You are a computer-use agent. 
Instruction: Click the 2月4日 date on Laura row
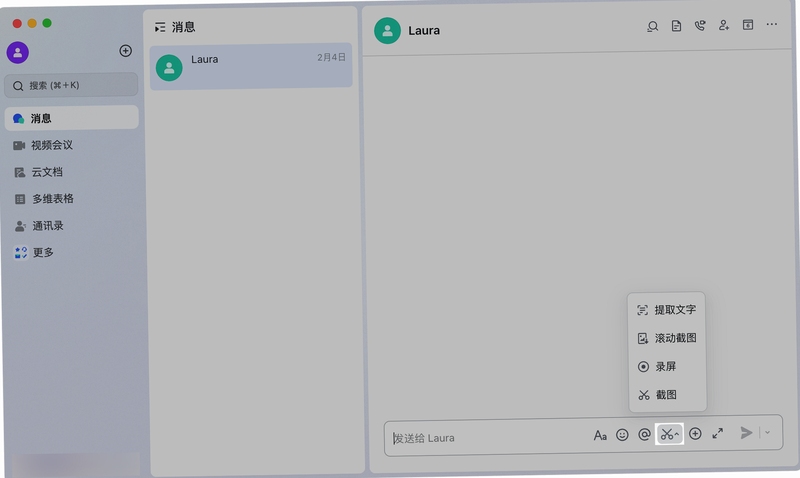pyautogui.click(x=331, y=57)
